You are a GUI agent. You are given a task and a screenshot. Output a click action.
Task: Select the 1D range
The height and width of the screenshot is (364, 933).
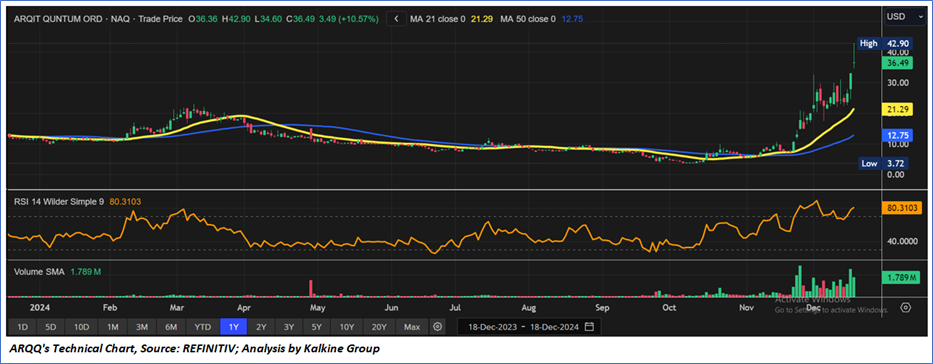(x=22, y=327)
